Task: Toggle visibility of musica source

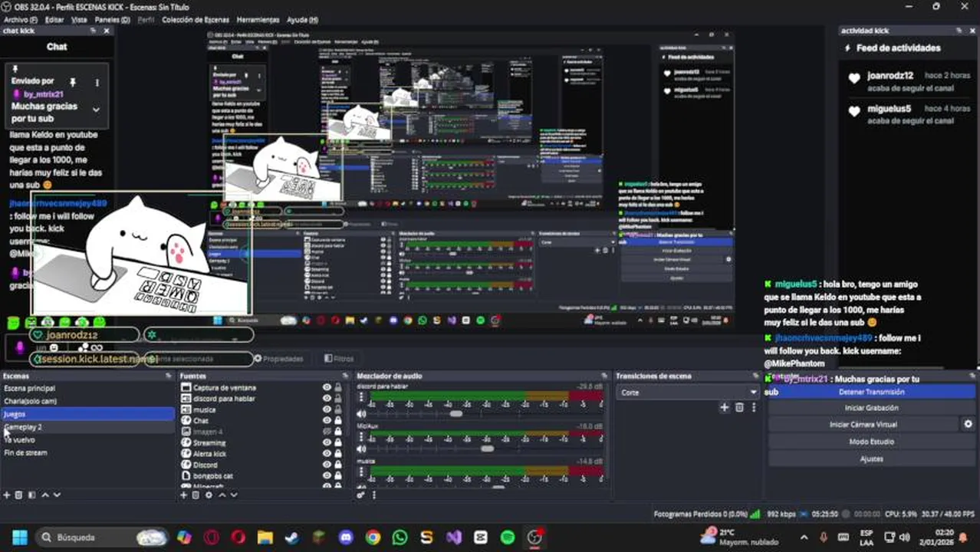Action: click(327, 409)
